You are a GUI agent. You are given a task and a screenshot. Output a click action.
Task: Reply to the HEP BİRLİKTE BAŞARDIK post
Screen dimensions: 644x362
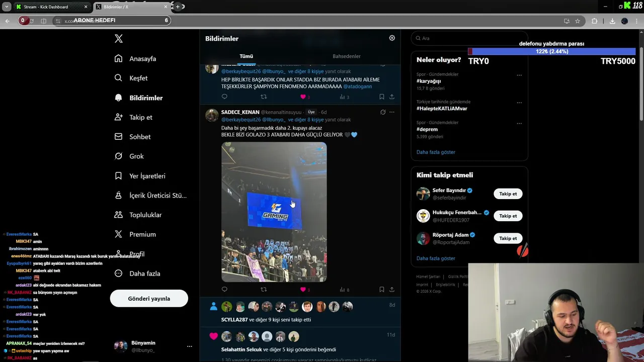click(224, 97)
